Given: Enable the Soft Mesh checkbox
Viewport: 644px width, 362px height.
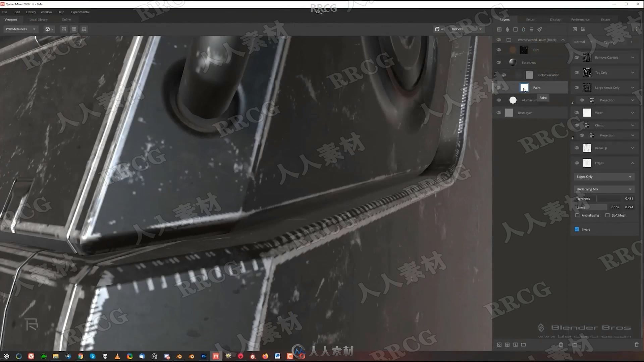Looking at the screenshot, I should (x=607, y=215).
